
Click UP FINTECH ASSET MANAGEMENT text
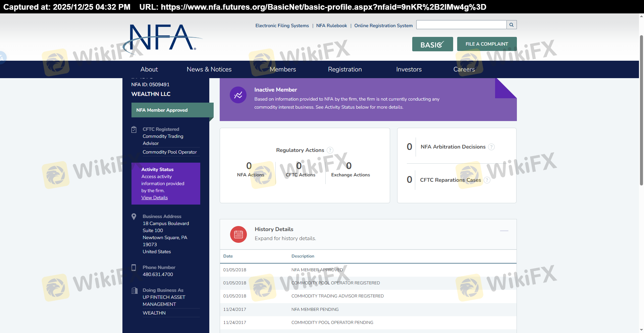tap(164, 301)
